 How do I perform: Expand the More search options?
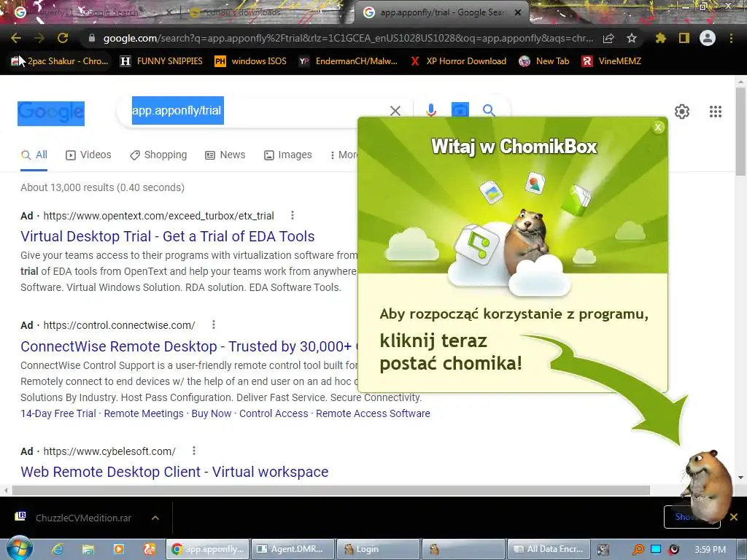click(x=344, y=155)
